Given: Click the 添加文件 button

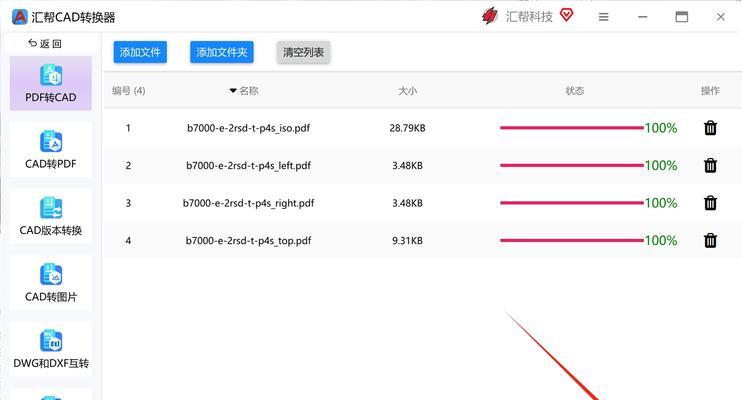Looking at the screenshot, I should 140,52.
